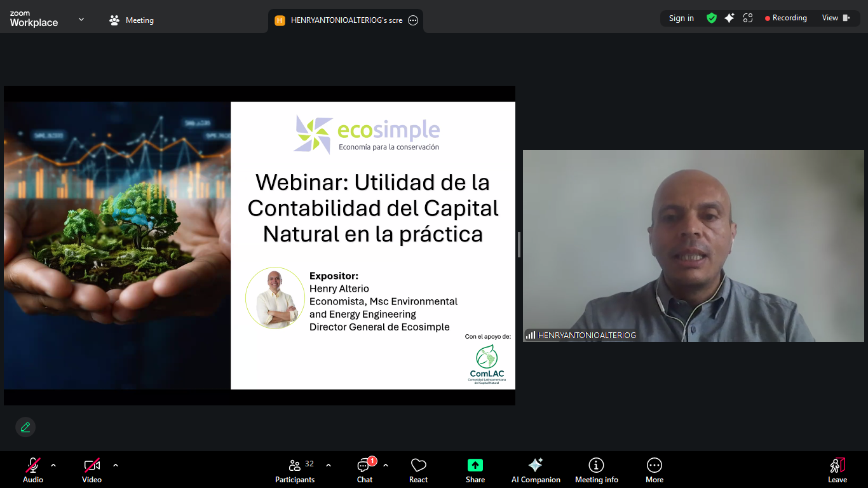
Task: Select the Meeting tab
Action: [x=132, y=20]
